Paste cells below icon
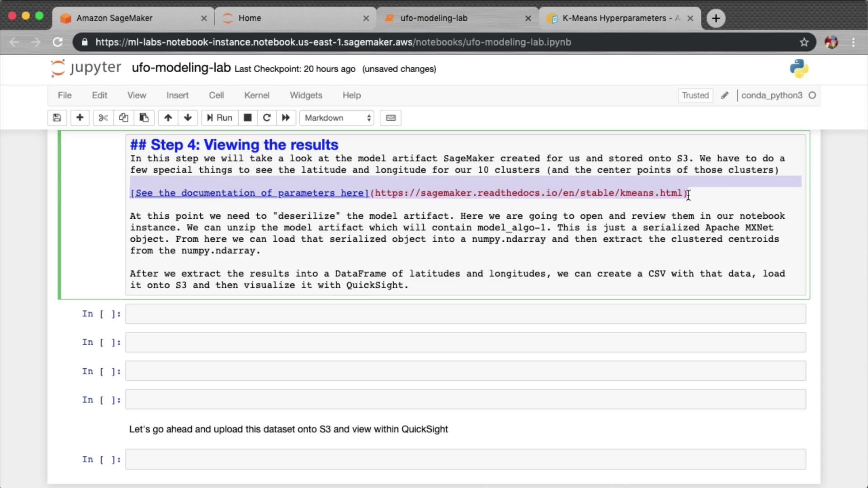Screen dimensions: 868x488 tap(144, 118)
